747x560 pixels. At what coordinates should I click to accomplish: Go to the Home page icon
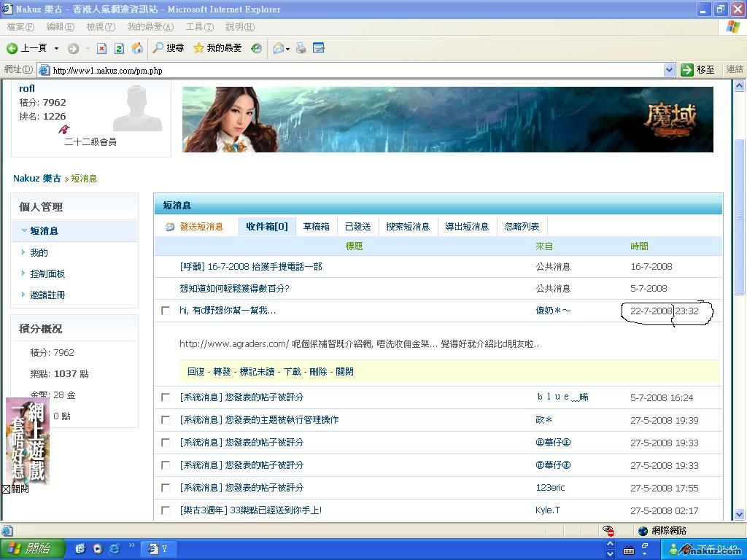pos(137,48)
